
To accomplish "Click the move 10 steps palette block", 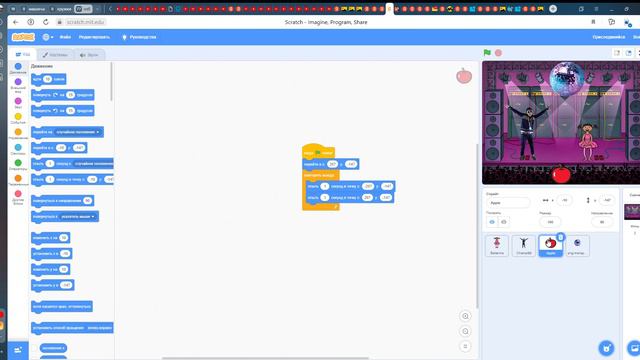I will coord(49,79).
